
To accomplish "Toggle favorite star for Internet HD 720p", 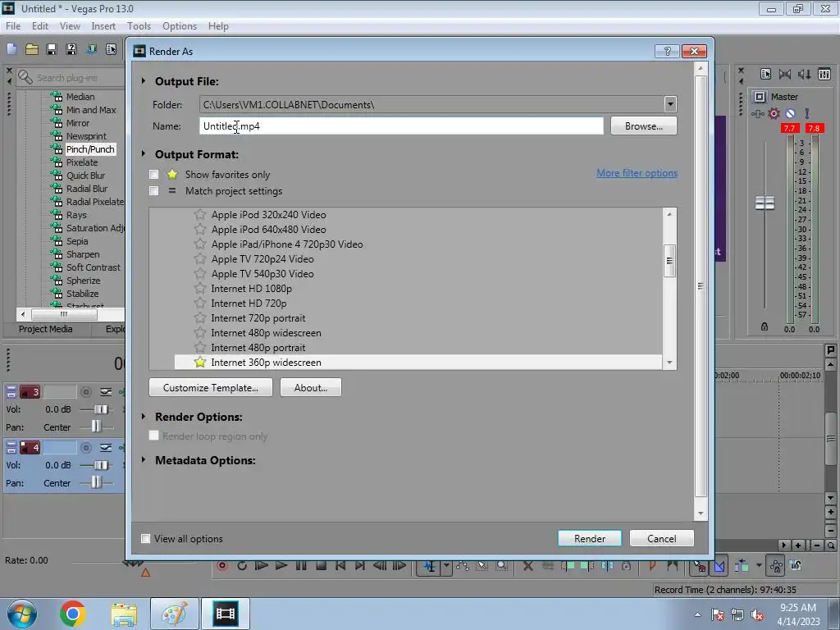I will [x=200, y=304].
